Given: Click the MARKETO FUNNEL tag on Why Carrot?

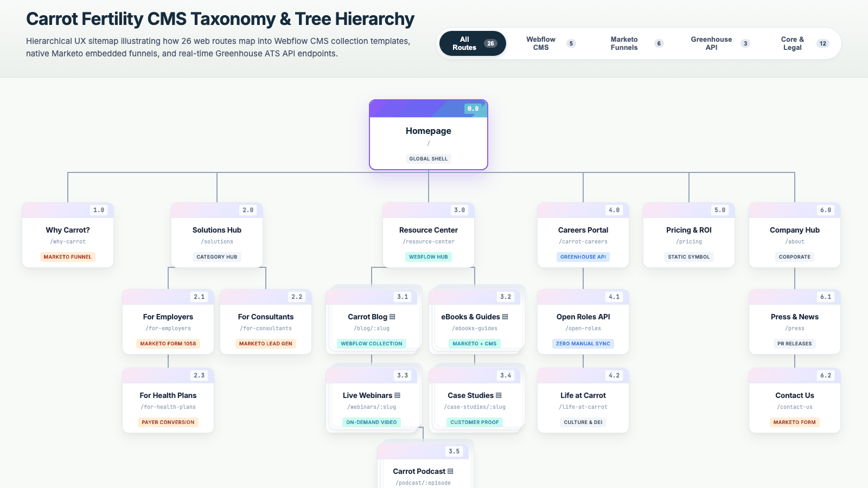Looking at the screenshot, I should click(68, 257).
